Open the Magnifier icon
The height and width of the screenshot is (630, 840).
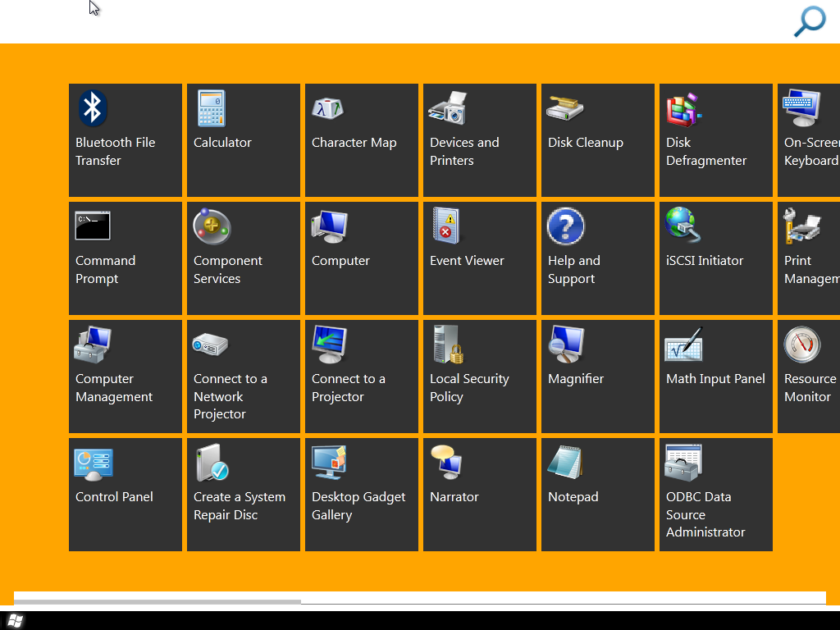click(566, 345)
